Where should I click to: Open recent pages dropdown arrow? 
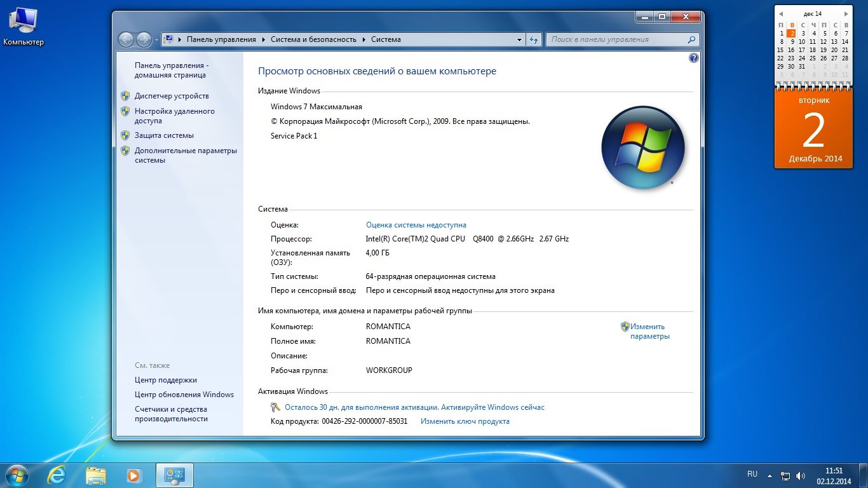pos(156,40)
